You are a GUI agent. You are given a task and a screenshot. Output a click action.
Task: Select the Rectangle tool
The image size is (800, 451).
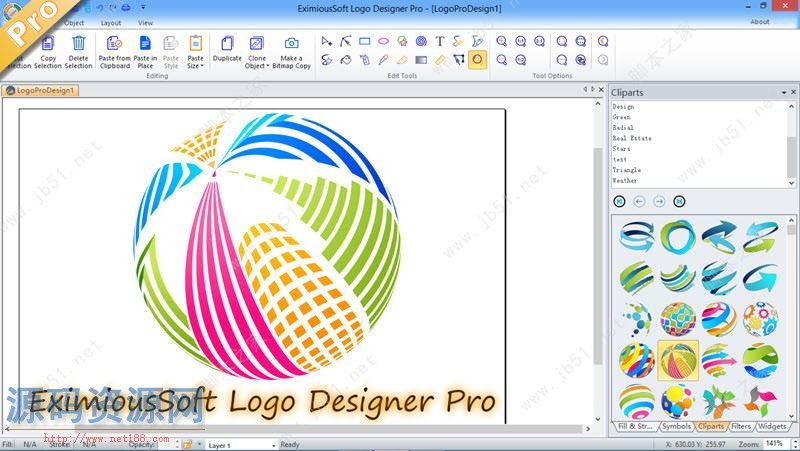[x=364, y=41]
